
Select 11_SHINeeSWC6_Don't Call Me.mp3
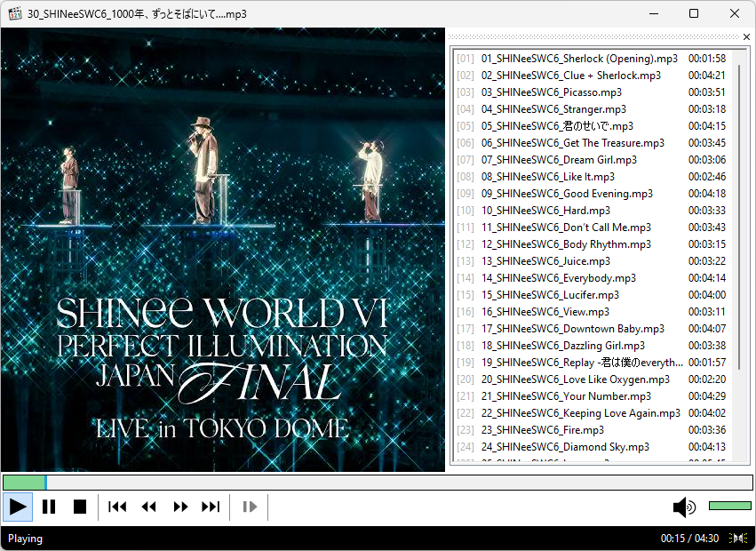592,228
